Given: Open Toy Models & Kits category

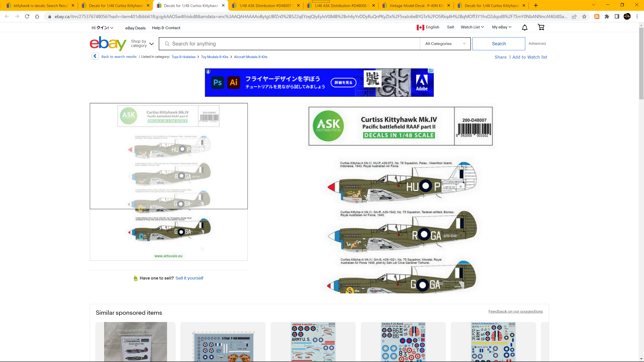Looking at the screenshot, I should [x=215, y=57].
